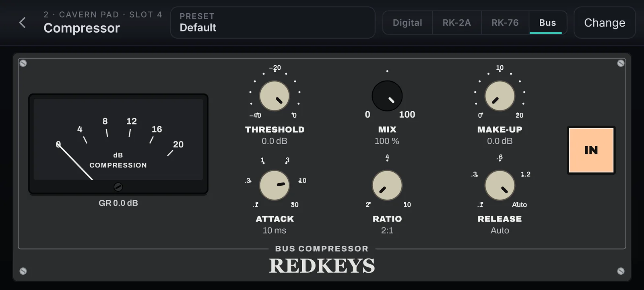Click the Ratio 2:1 value readout
Screen dimensions: 644x290
[x=387, y=230]
